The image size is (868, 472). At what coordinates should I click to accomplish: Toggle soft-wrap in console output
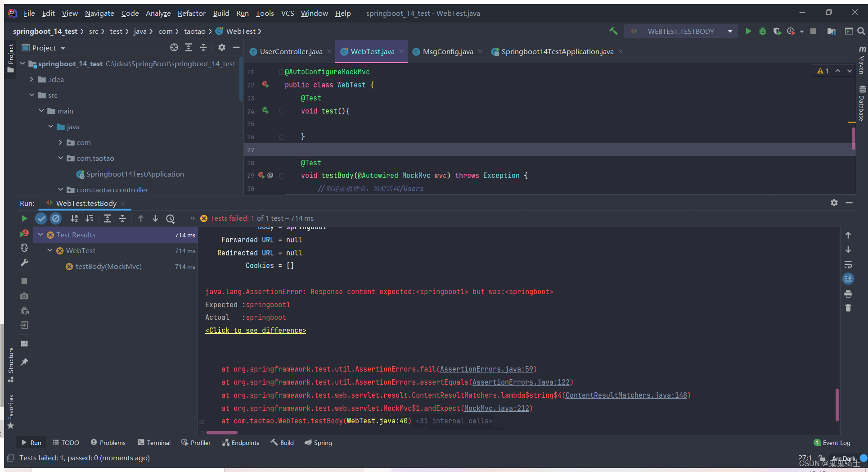(848, 264)
